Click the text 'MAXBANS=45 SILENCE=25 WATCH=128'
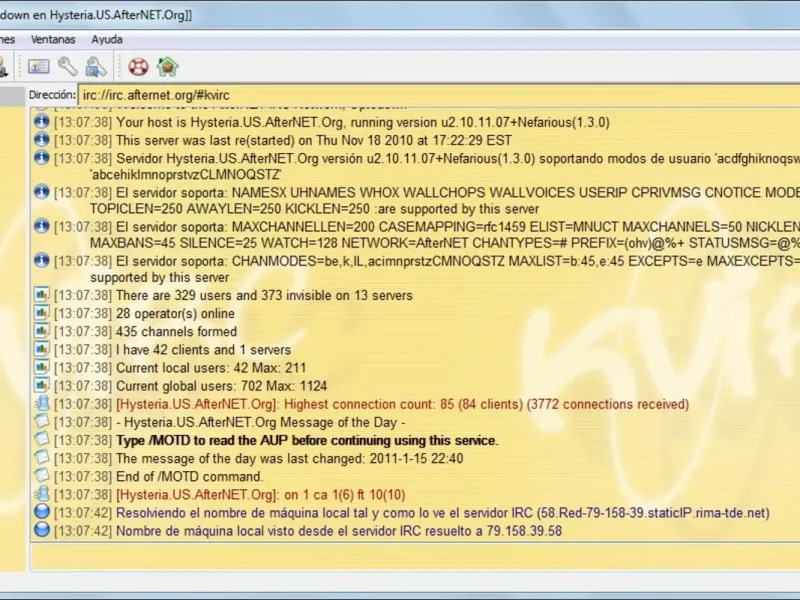 (x=214, y=243)
